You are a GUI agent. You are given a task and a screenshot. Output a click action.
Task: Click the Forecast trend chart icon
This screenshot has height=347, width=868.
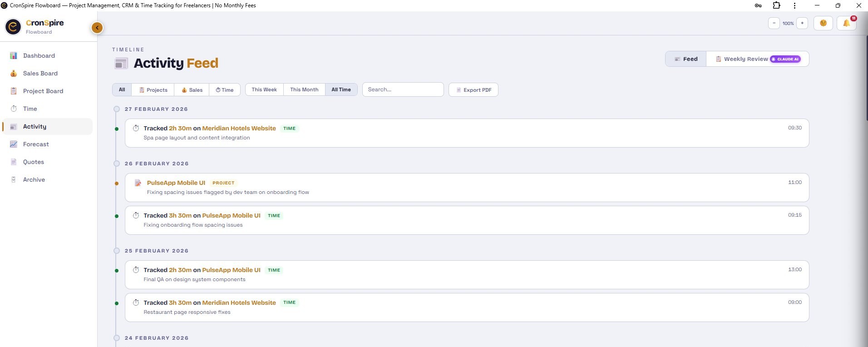click(14, 144)
